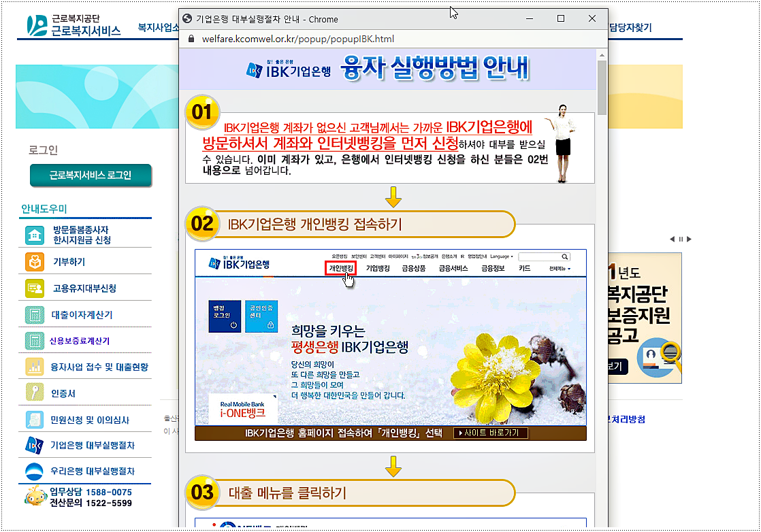
Task: Click the 업무상담 1588-0075 phone text
Action: (x=91, y=492)
